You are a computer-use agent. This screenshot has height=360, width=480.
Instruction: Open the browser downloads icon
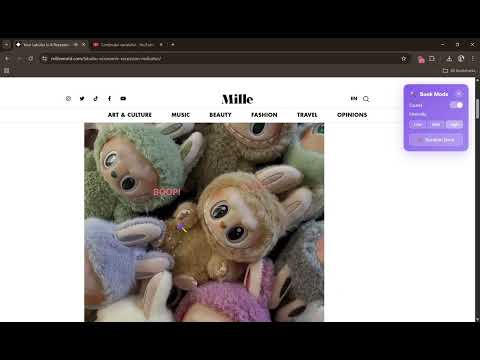[x=449, y=59]
